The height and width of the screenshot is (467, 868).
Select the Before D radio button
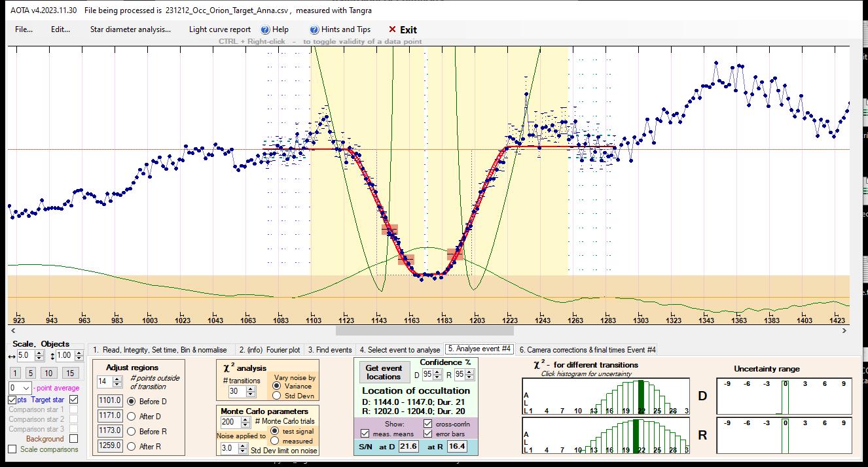(132, 401)
